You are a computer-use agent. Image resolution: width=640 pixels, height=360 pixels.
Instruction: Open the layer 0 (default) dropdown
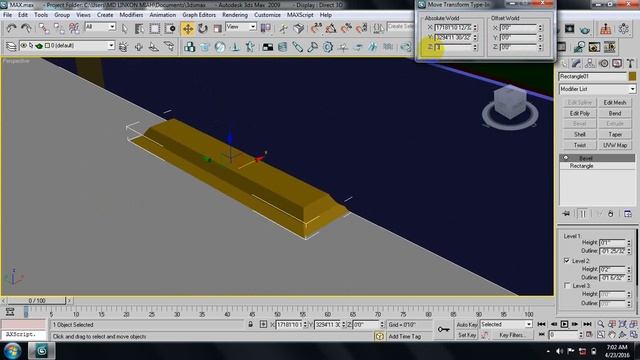click(x=67, y=46)
